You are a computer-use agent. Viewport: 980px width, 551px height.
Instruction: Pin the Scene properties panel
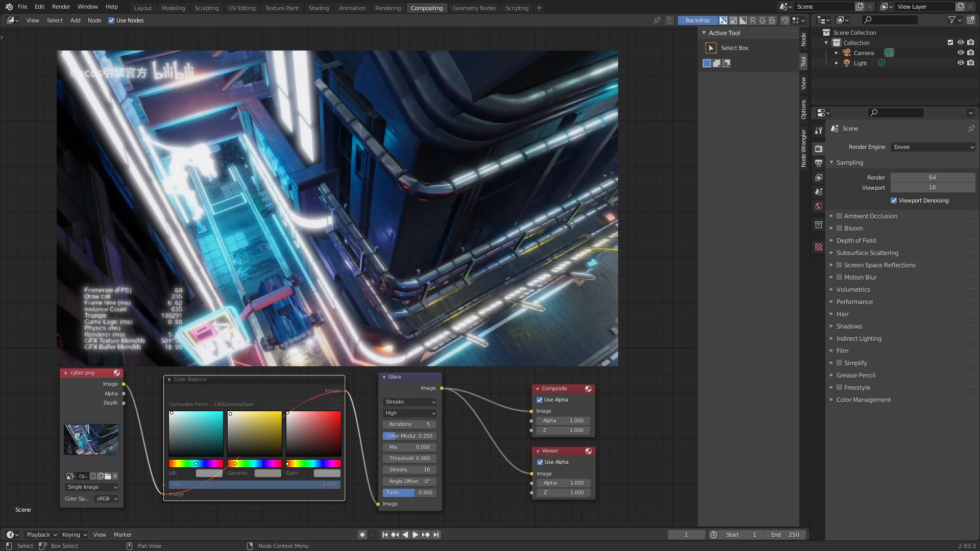click(971, 129)
